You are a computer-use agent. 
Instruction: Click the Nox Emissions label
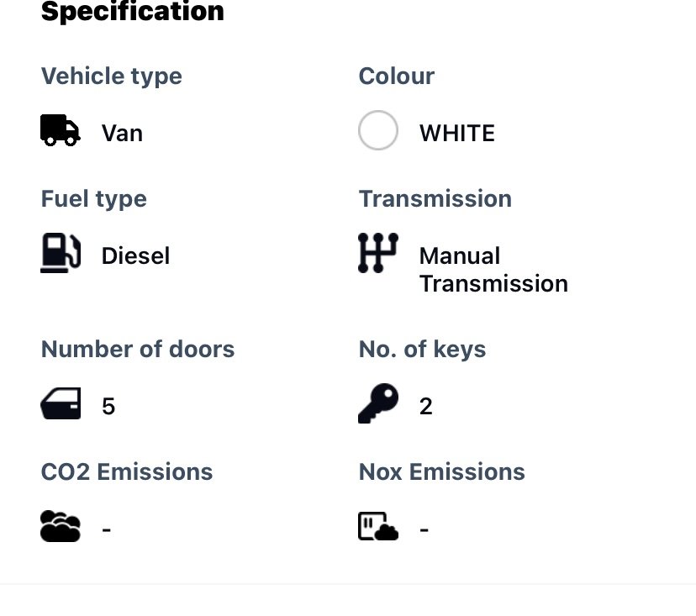441,471
